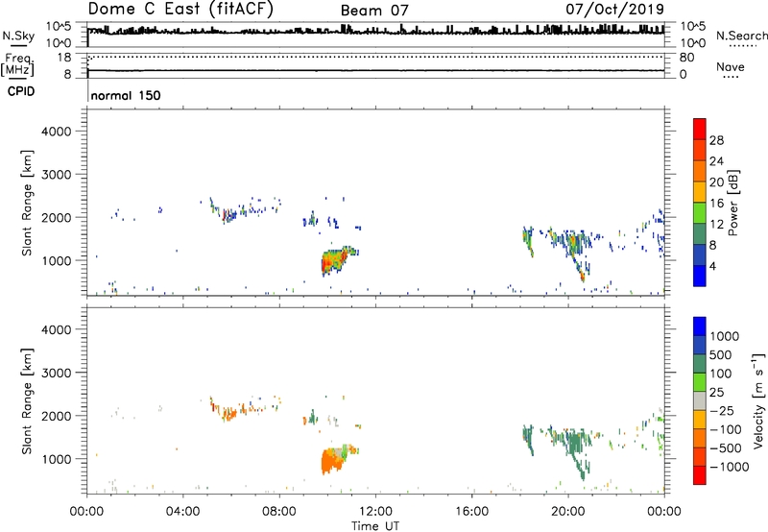Click the 'N.Search' legend label
768x532 pixels.
(x=741, y=36)
